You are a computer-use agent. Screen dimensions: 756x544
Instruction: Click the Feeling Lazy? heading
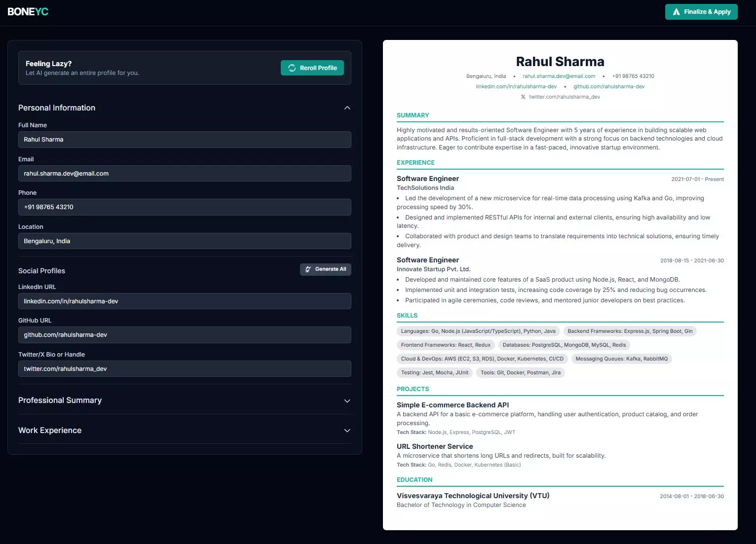48,64
